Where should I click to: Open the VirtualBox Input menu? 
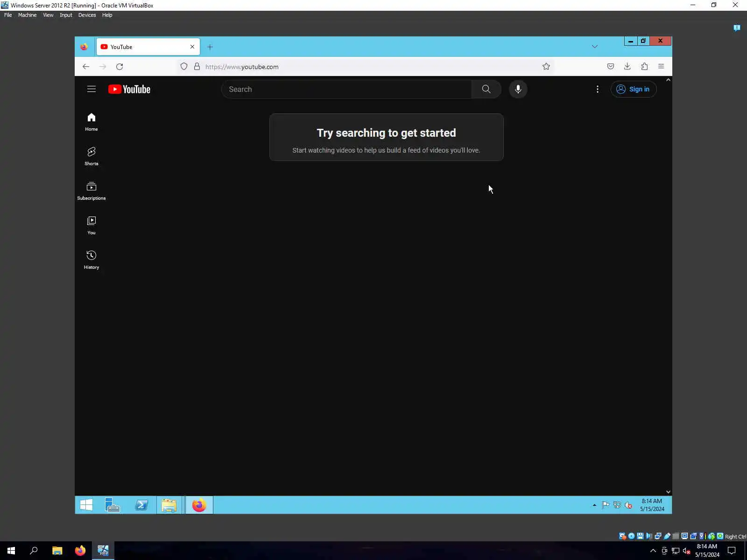click(66, 15)
